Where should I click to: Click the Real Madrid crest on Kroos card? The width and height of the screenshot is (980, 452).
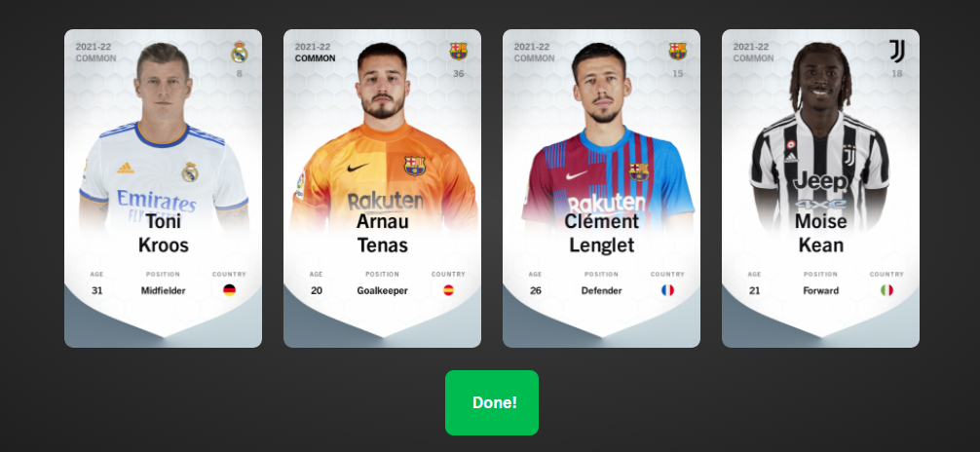pos(240,52)
